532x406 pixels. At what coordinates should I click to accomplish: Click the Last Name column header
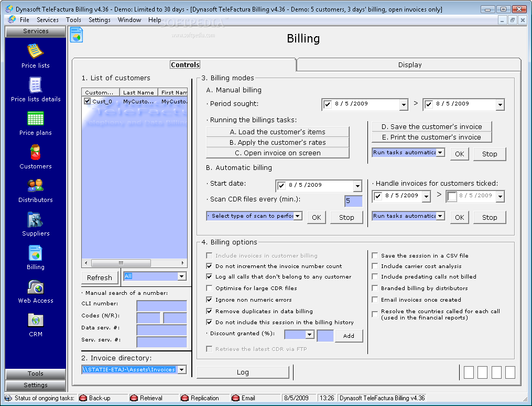click(138, 92)
